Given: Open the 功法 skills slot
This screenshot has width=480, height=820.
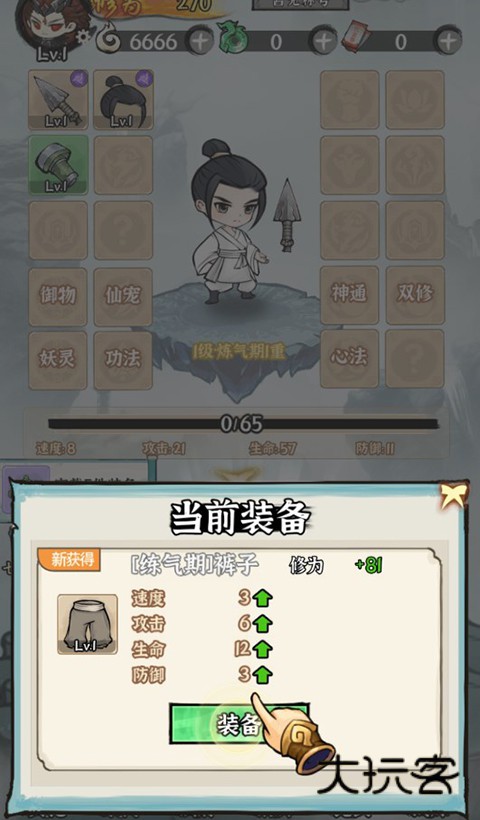Looking at the screenshot, I should click(x=123, y=360).
